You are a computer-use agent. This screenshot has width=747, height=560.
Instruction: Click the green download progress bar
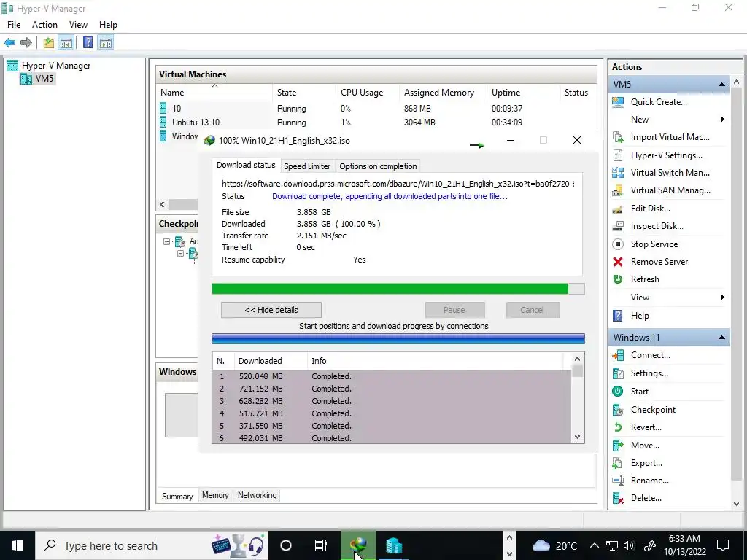point(398,289)
